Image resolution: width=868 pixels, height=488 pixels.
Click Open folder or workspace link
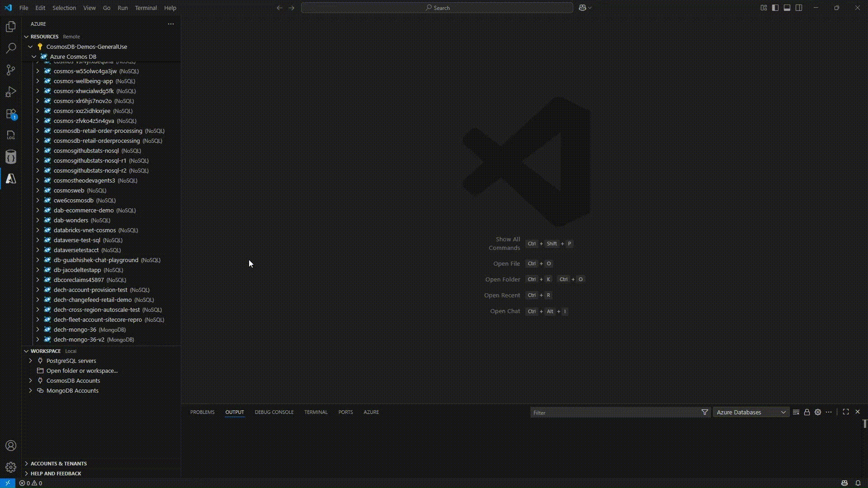pyautogui.click(x=82, y=371)
